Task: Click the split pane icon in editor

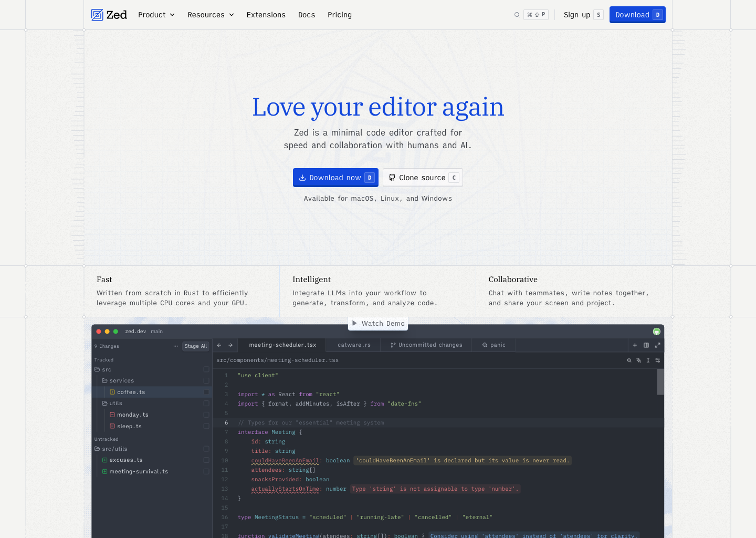Action: pos(646,345)
